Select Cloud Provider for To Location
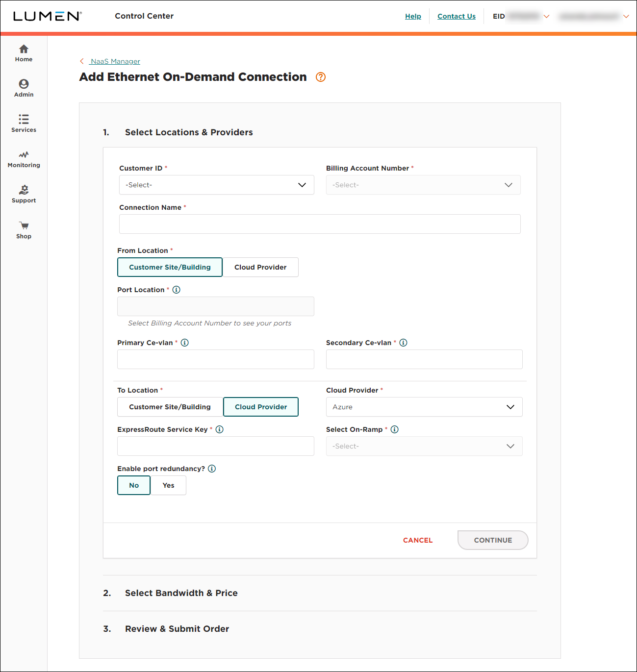 [x=261, y=407]
